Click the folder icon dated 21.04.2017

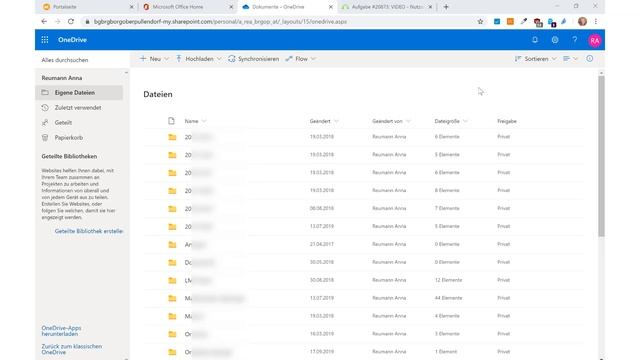(172, 244)
